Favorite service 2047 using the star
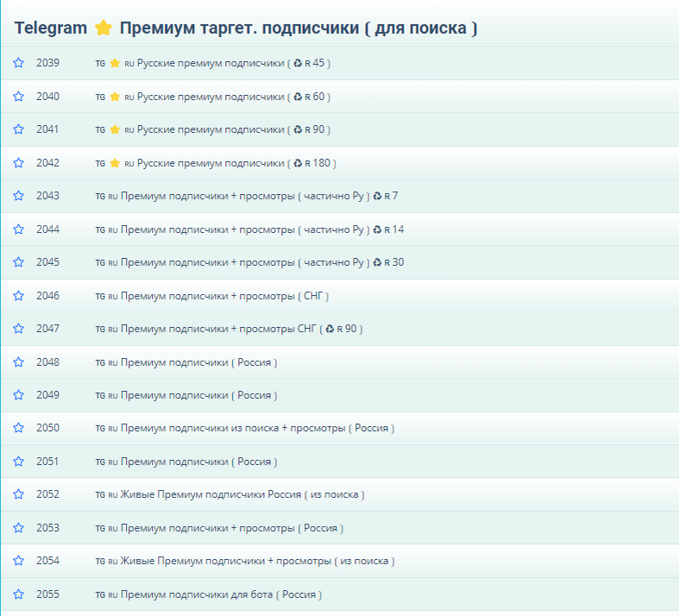The height and width of the screenshot is (616, 679). [19, 329]
